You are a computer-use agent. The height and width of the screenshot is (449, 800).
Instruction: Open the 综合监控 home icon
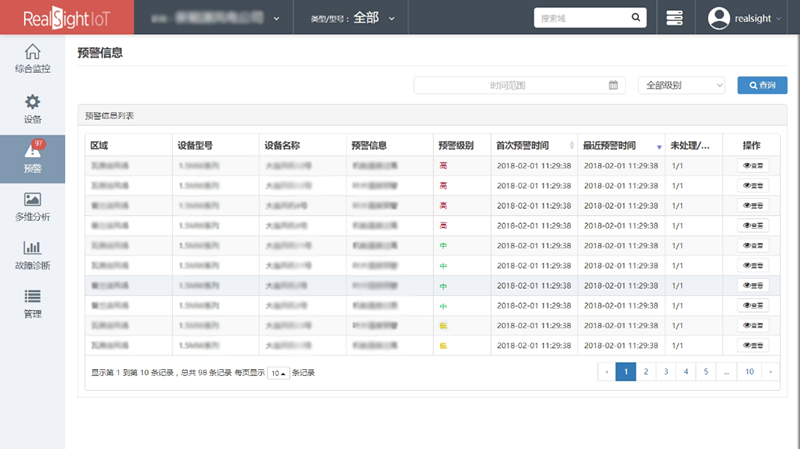coord(32,53)
